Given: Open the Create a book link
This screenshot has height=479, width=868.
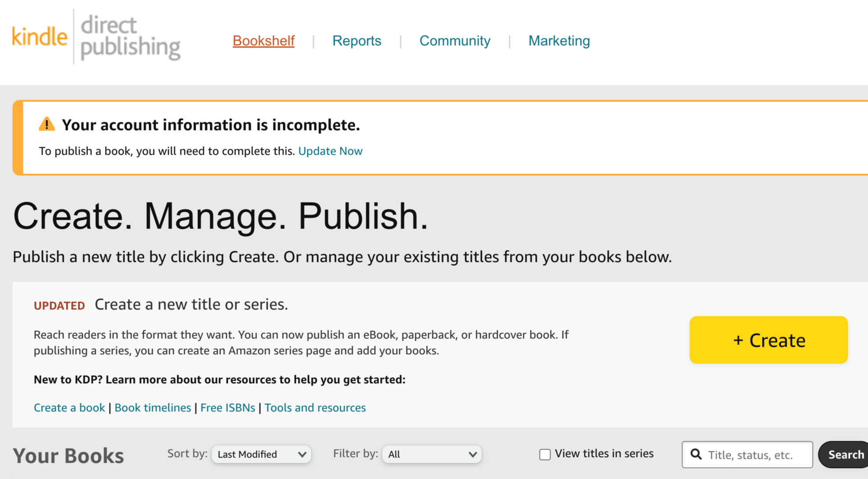Looking at the screenshot, I should [69, 408].
